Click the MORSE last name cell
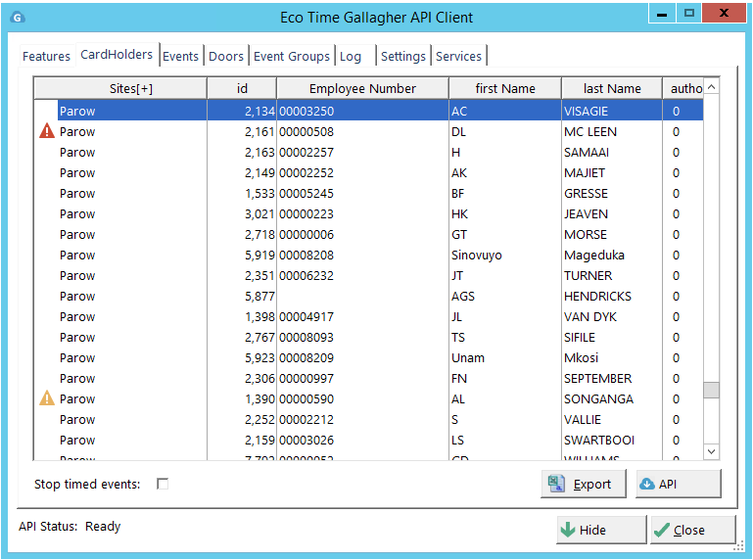 (611, 235)
